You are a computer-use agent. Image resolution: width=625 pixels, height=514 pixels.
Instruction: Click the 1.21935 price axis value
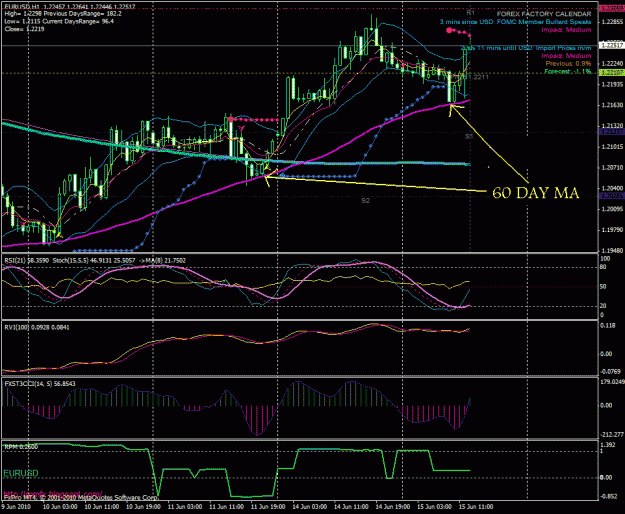pyautogui.click(x=612, y=84)
